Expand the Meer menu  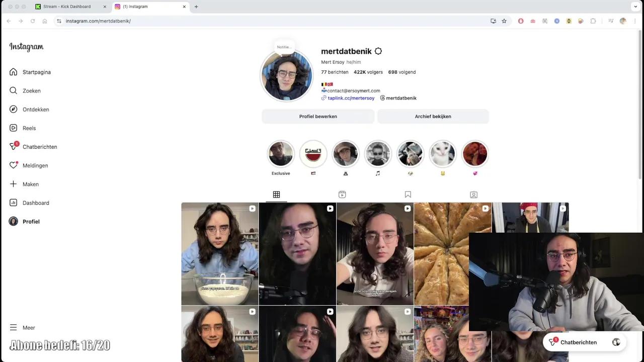click(x=22, y=327)
